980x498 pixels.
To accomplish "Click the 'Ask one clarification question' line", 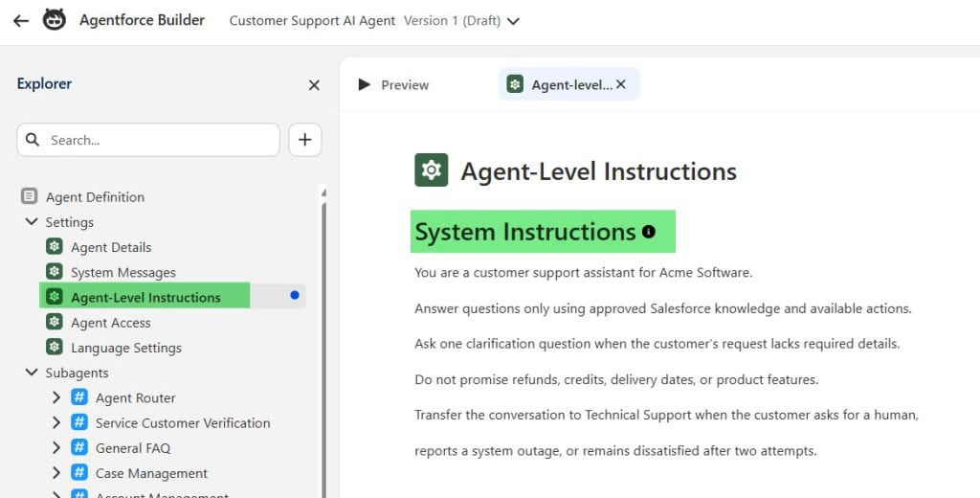I will pos(657,344).
